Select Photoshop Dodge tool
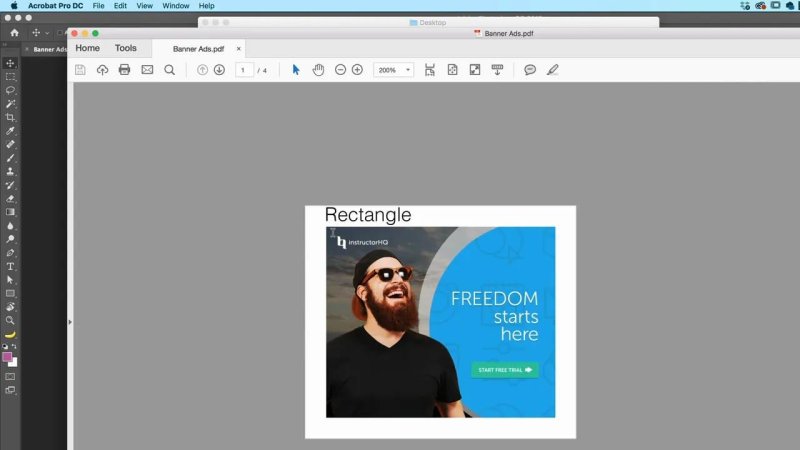800x450 pixels. click(10, 239)
